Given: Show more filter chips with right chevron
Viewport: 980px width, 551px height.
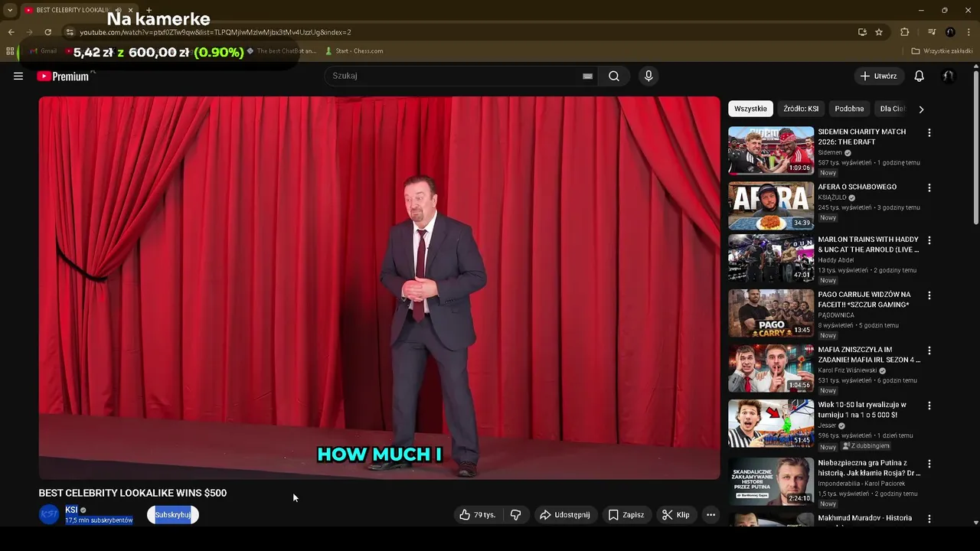Looking at the screenshot, I should coord(921,109).
